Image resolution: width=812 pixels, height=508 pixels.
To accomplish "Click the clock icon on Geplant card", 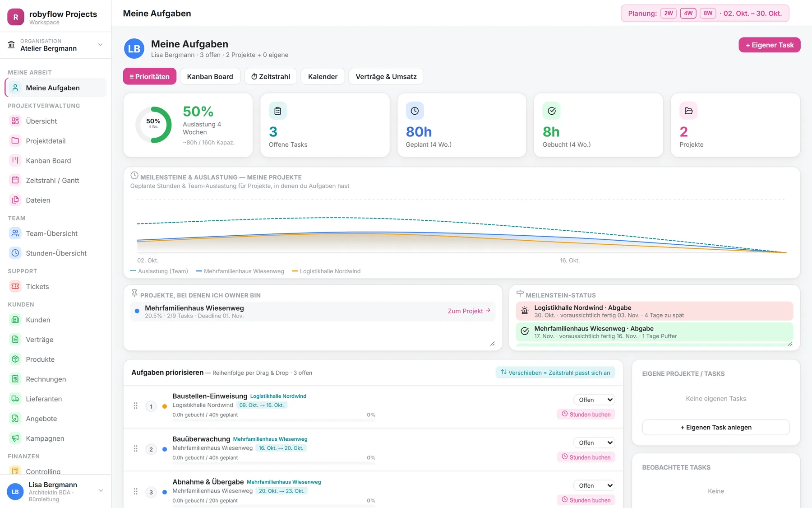I will coord(415,111).
